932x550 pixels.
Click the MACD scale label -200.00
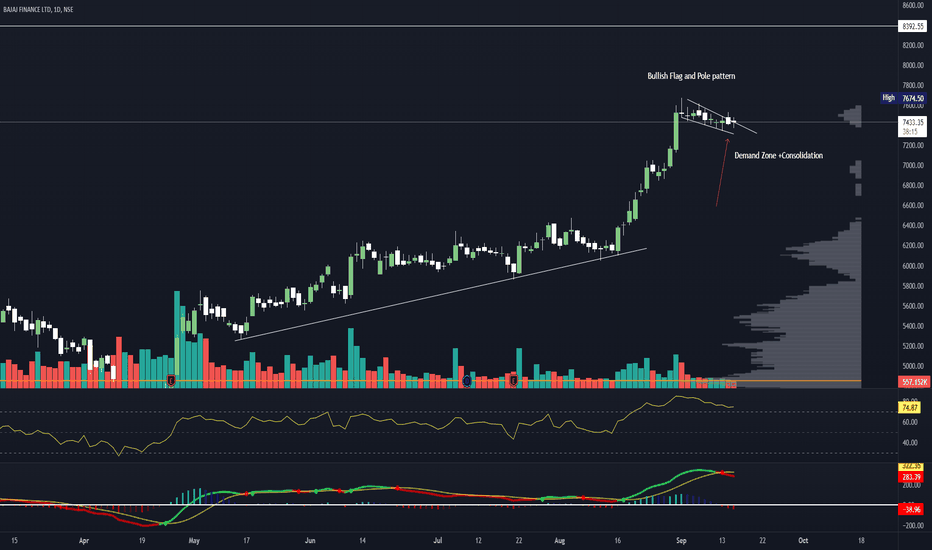[x=912, y=526]
